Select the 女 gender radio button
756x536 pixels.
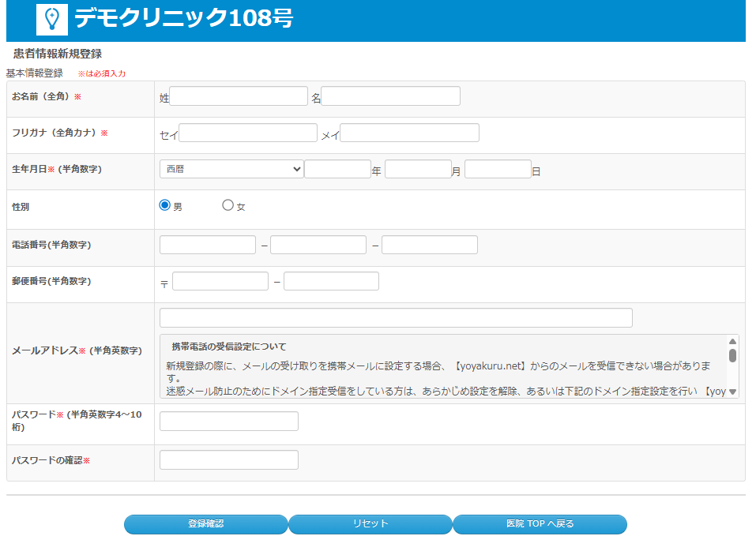(x=228, y=205)
